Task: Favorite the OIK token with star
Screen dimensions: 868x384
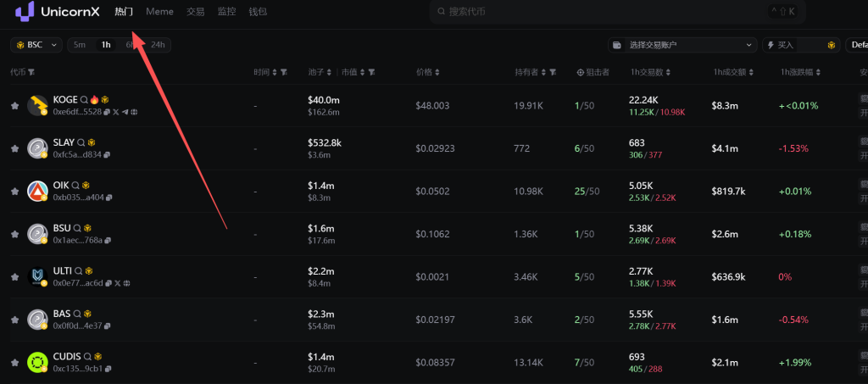Action: point(14,191)
